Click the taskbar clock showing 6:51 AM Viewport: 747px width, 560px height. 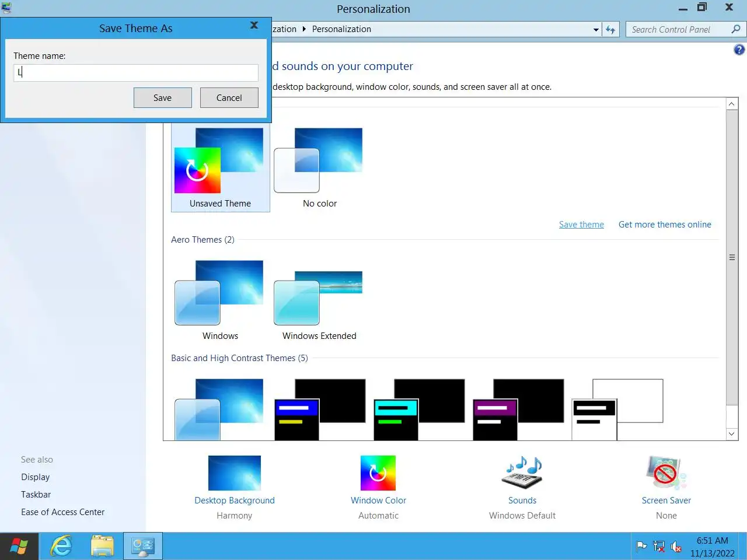click(x=712, y=547)
